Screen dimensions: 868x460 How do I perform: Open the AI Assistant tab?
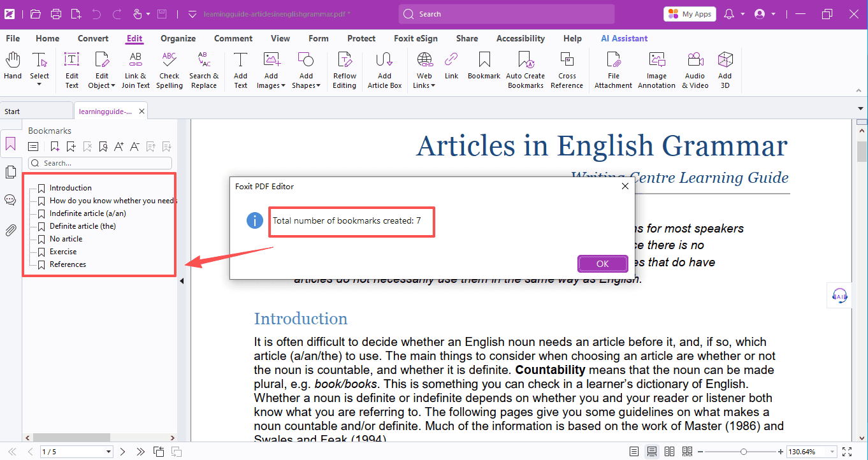pyautogui.click(x=624, y=38)
